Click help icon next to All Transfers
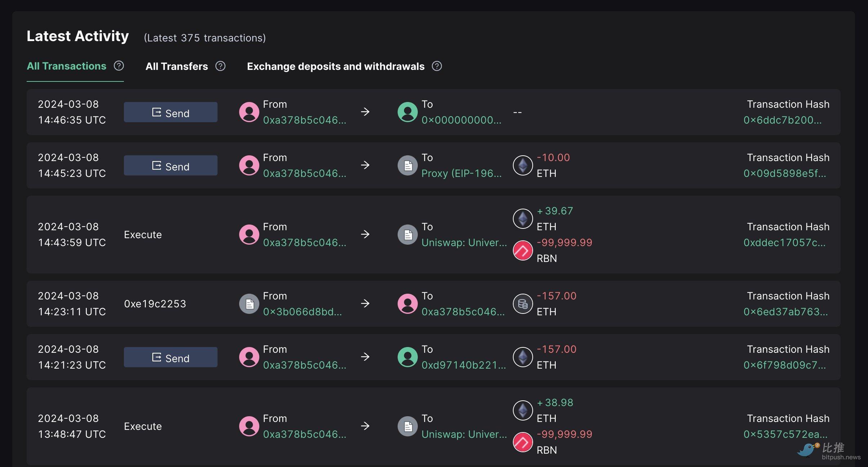Screen dimensions: 868x467 (x=220, y=66)
